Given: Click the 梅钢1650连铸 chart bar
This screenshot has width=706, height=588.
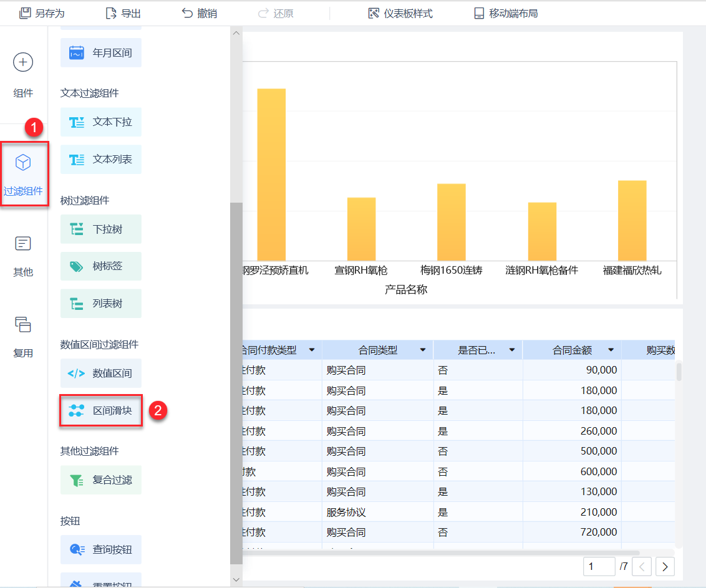Looking at the screenshot, I should pyautogui.click(x=451, y=223).
